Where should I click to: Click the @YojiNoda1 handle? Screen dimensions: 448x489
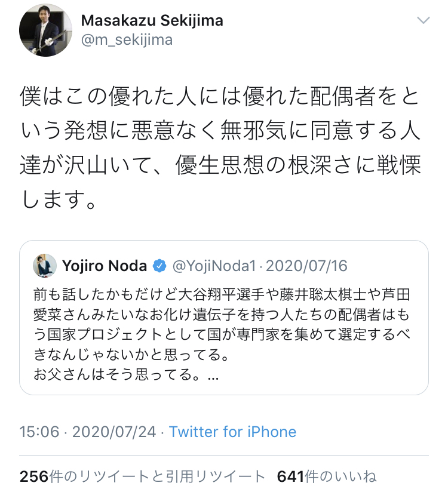(215, 266)
